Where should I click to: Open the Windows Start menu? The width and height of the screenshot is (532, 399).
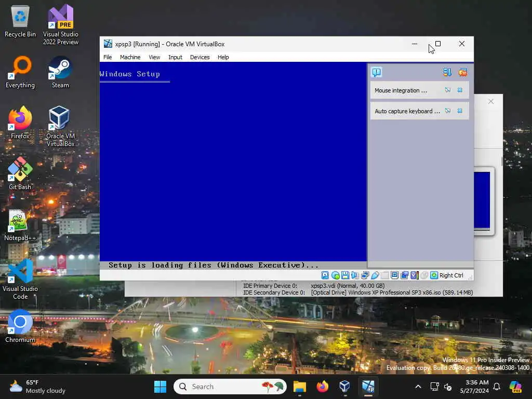[160, 387]
